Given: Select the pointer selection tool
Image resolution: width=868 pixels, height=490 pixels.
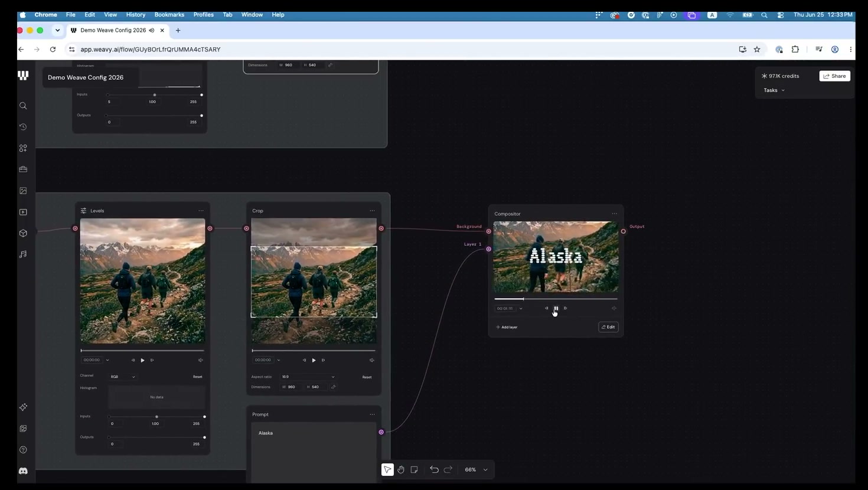Looking at the screenshot, I should point(387,469).
